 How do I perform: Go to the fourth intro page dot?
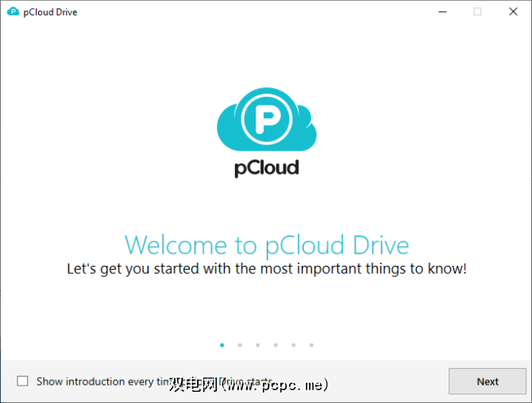(276, 345)
